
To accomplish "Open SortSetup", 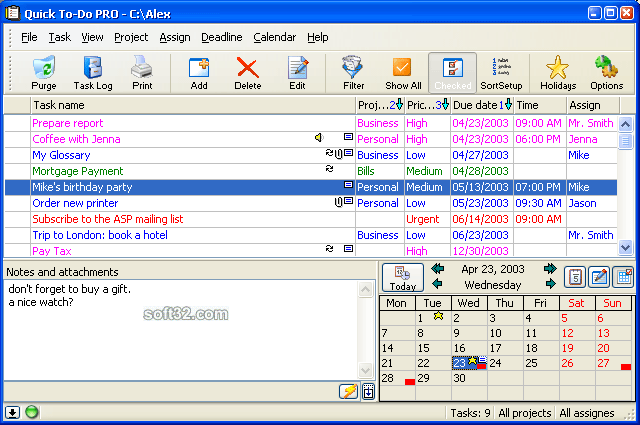I will pos(501,73).
